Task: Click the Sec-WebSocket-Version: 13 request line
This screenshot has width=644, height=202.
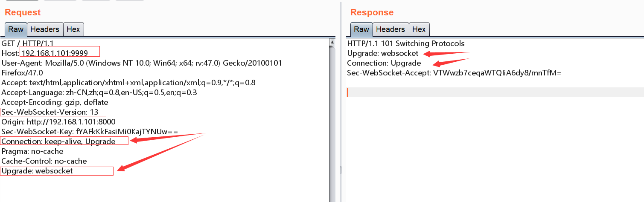Action: (x=50, y=112)
